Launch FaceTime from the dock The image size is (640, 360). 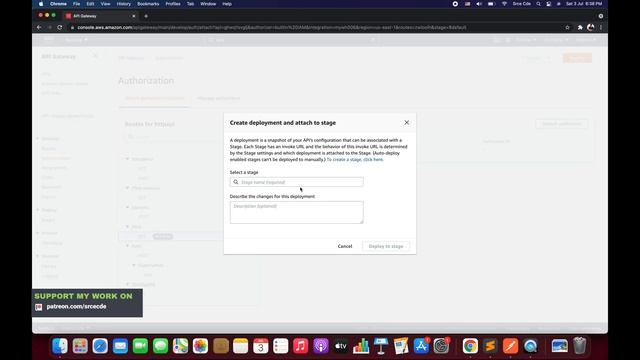point(140,346)
